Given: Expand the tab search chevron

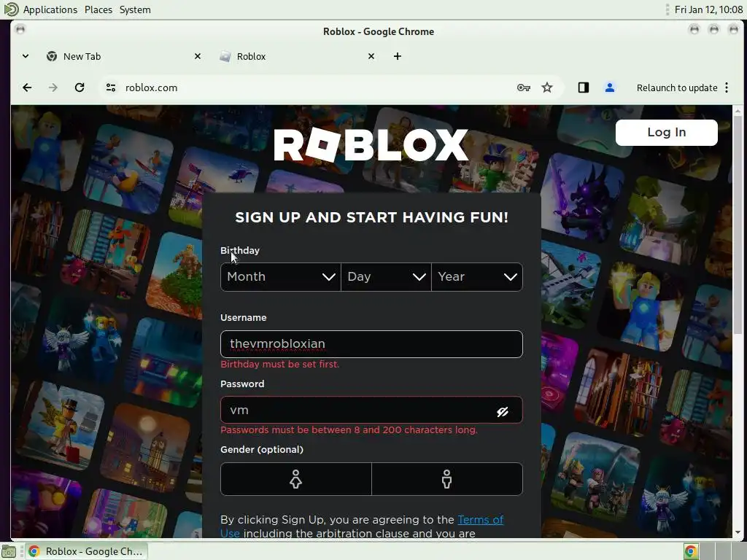Looking at the screenshot, I should pos(26,56).
